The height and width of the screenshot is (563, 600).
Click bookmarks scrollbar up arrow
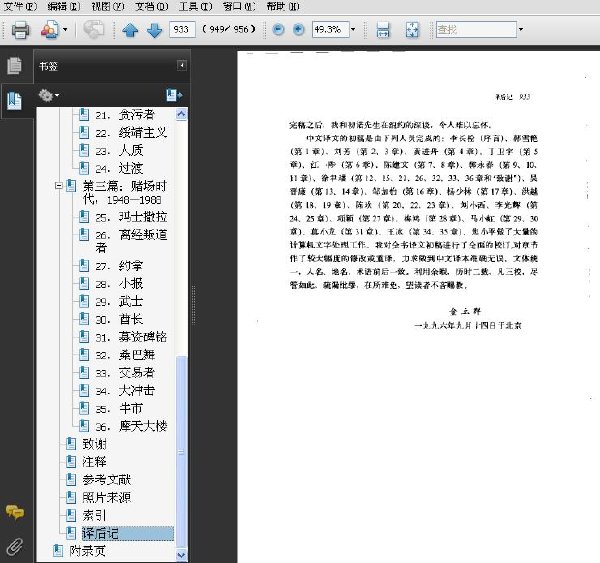click(x=181, y=114)
